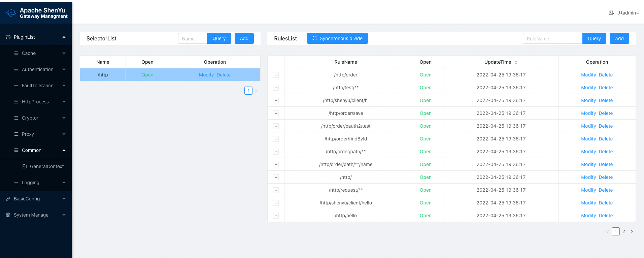Click the Synchronous divide button
The width and height of the screenshot is (644, 258).
pyautogui.click(x=337, y=38)
